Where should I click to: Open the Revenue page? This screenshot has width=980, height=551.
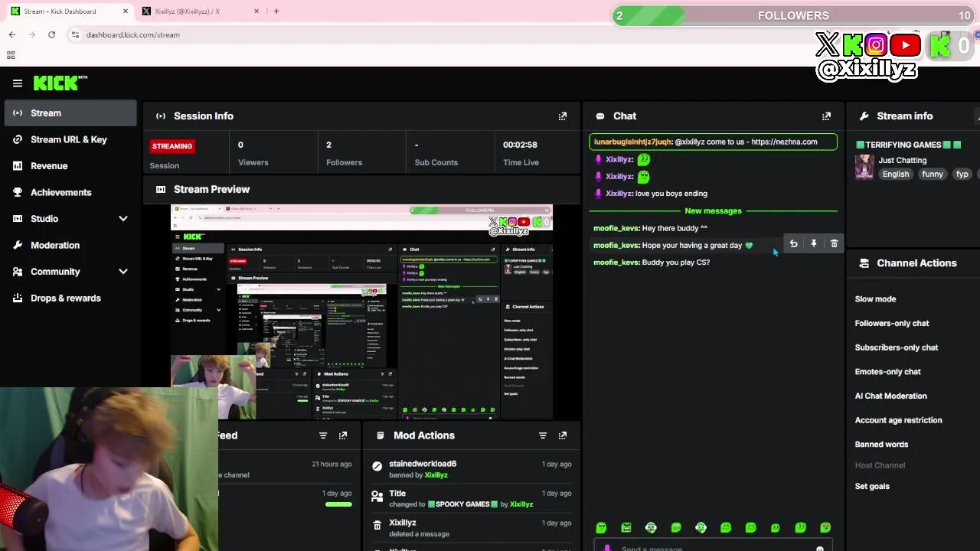[70, 166]
